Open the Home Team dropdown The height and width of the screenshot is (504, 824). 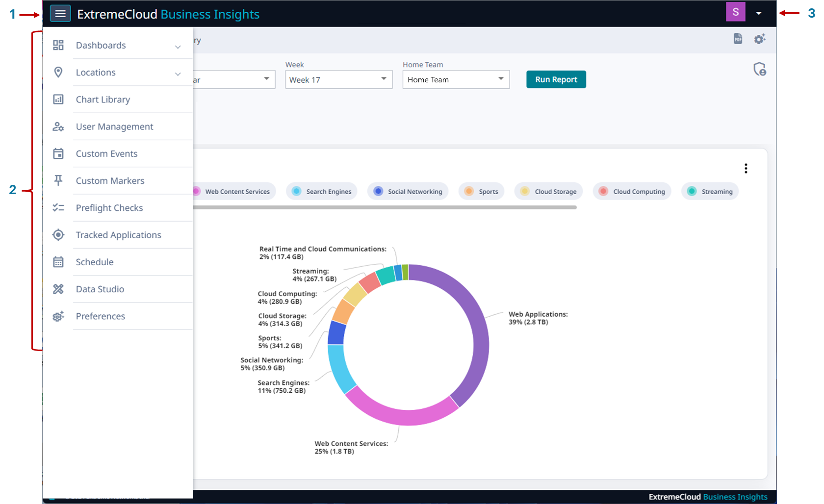pyautogui.click(x=456, y=79)
